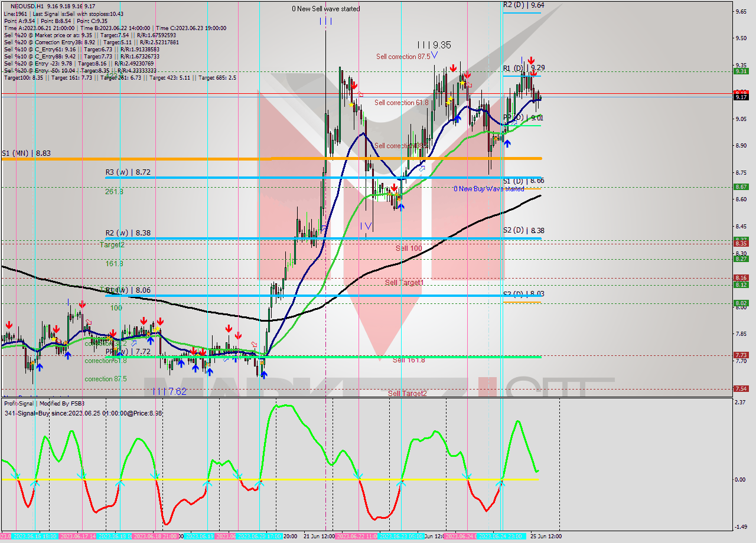Click the 'Sell correction 87.5' label
Viewport: 756px width, 543px height.
pos(403,57)
